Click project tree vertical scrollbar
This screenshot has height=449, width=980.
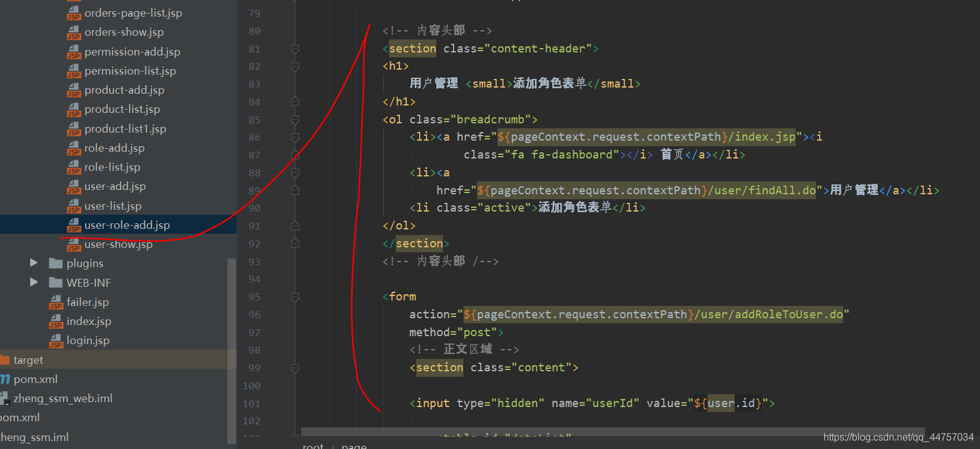coord(232,350)
